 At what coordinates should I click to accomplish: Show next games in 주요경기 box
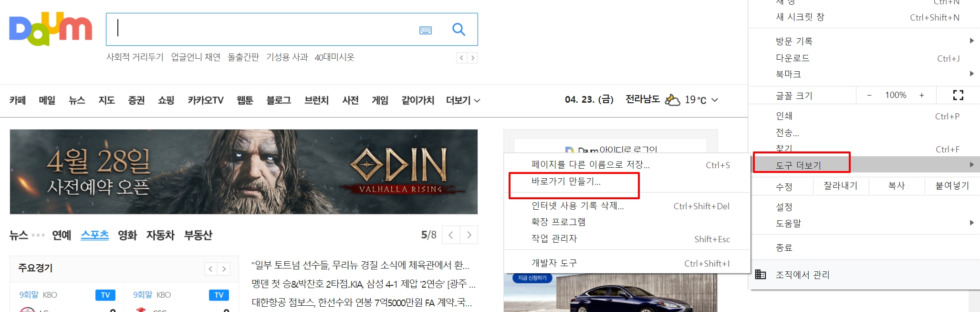[224, 269]
